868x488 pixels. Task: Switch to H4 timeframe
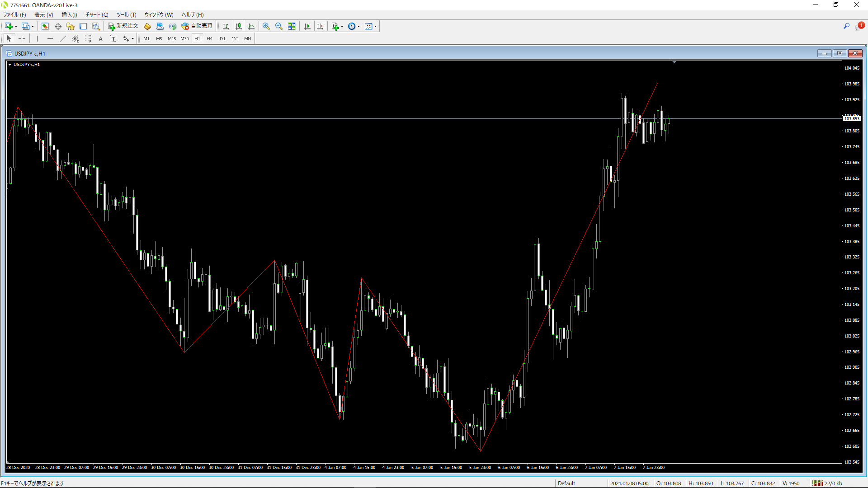pyautogui.click(x=210, y=38)
